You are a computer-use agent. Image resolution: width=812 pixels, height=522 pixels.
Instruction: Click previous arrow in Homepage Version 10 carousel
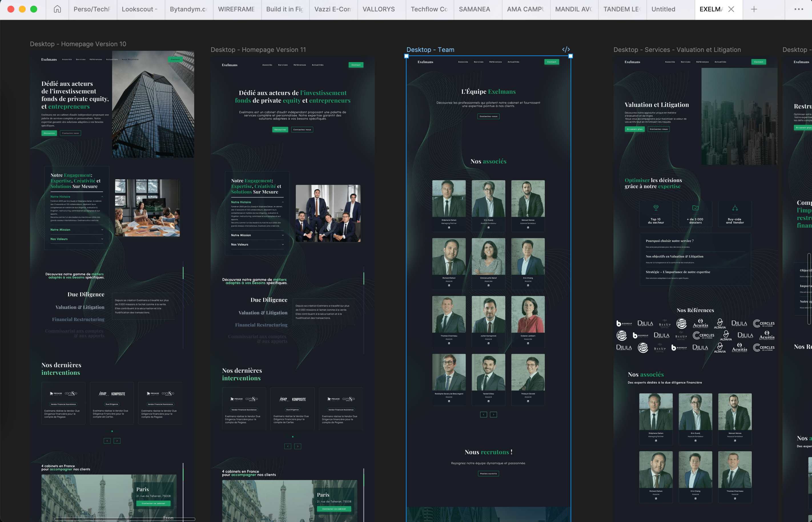pos(107,441)
